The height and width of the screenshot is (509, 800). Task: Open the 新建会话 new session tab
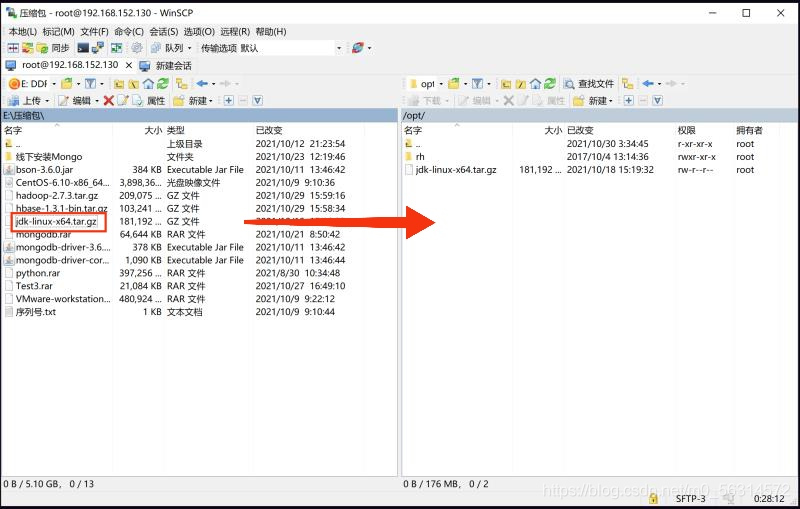pos(166,66)
